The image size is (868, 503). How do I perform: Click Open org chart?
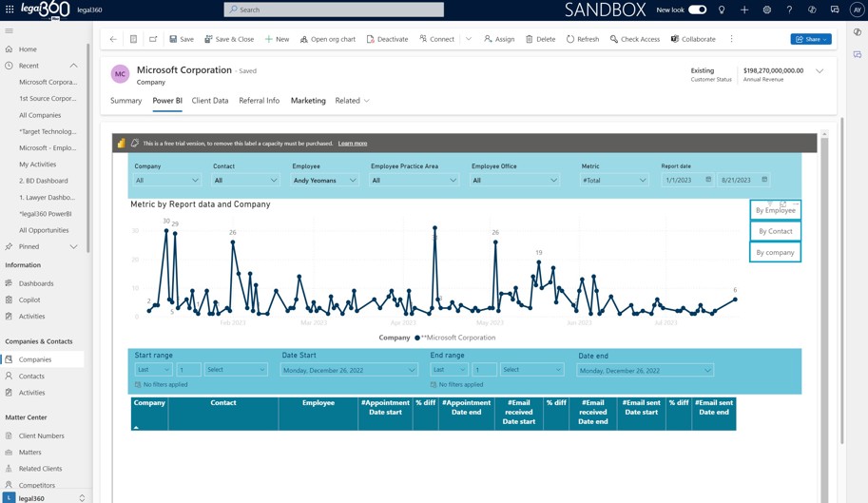[328, 39]
